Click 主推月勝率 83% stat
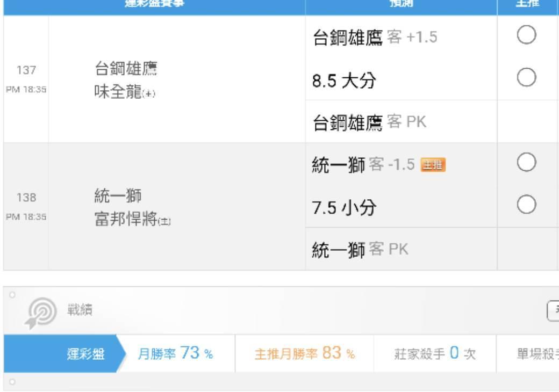Image resolution: width=559 pixels, height=392 pixels. pyautogui.click(x=305, y=353)
